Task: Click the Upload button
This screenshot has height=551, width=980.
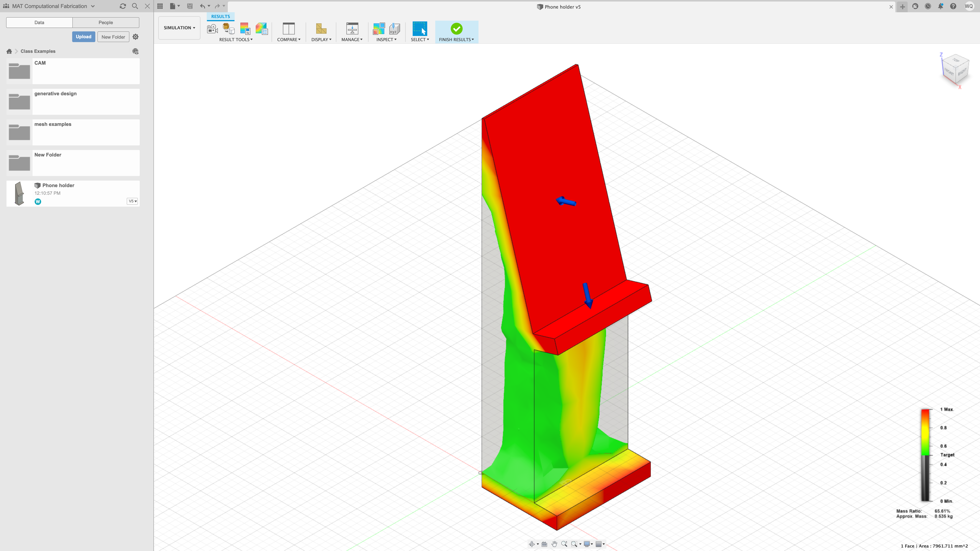Action: click(x=83, y=37)
